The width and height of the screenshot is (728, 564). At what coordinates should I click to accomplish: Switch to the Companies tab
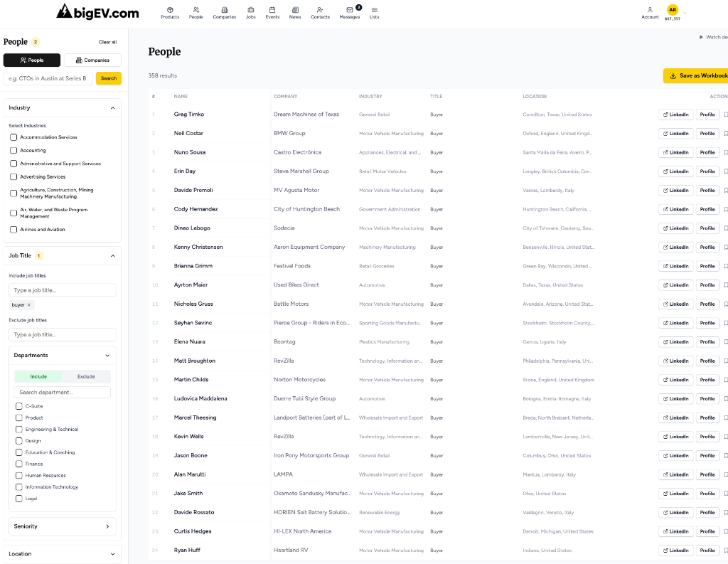click(x=92, y=60)
